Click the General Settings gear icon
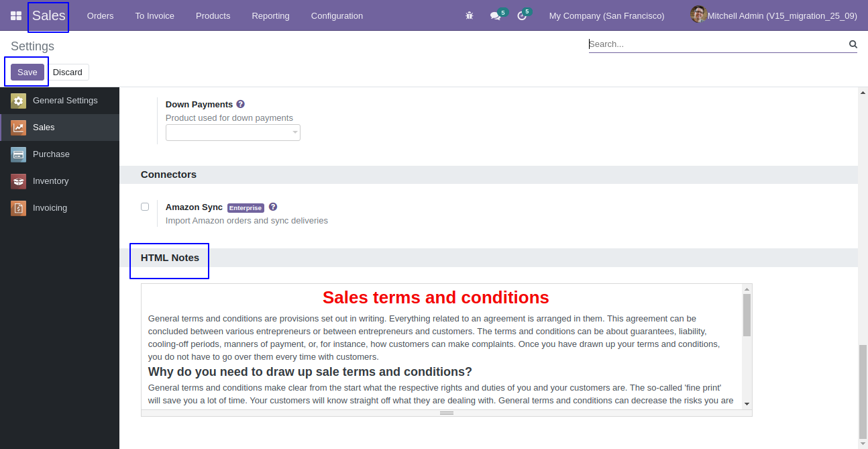868x449 pixels. (18, 101)
